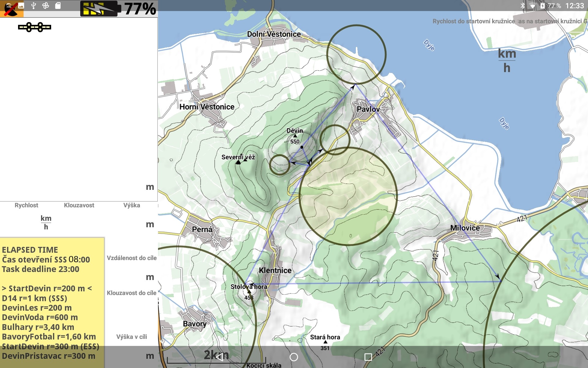Tap the fan notification icon

[x=46, y=5]
